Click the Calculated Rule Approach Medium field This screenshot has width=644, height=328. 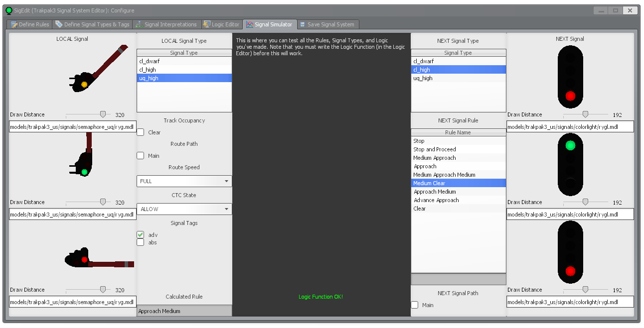click(x=184, y=311)
